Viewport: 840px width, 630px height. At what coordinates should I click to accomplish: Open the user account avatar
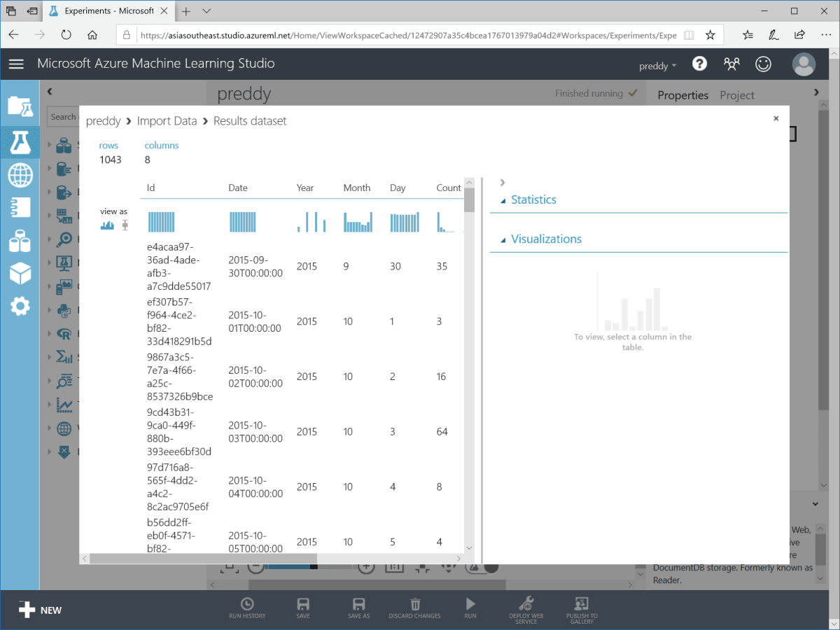(804, 64)
